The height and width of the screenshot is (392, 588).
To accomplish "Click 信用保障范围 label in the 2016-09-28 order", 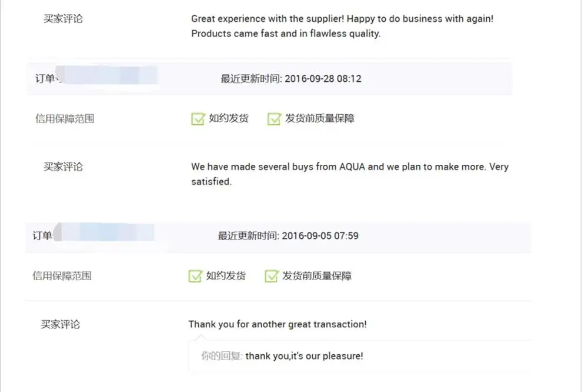I will [x=65, y=119].
